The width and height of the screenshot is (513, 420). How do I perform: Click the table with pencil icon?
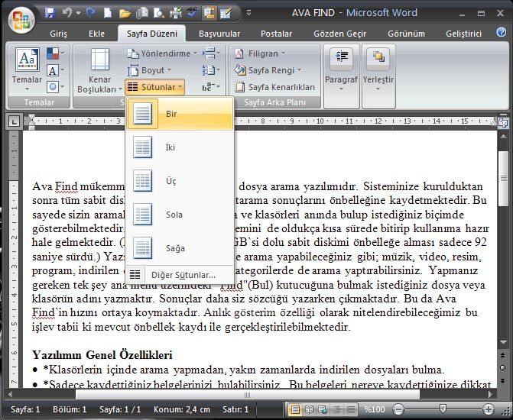point(226,13)
